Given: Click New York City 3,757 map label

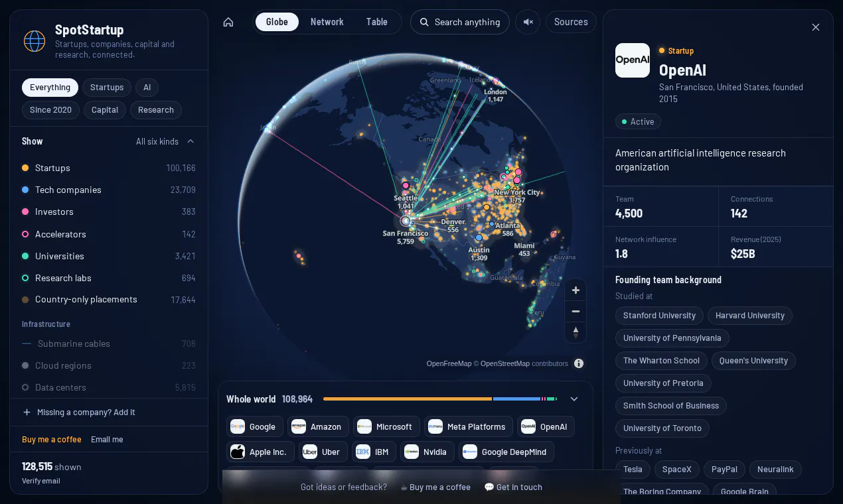Looking at the screenshot, I should (517, 196).
